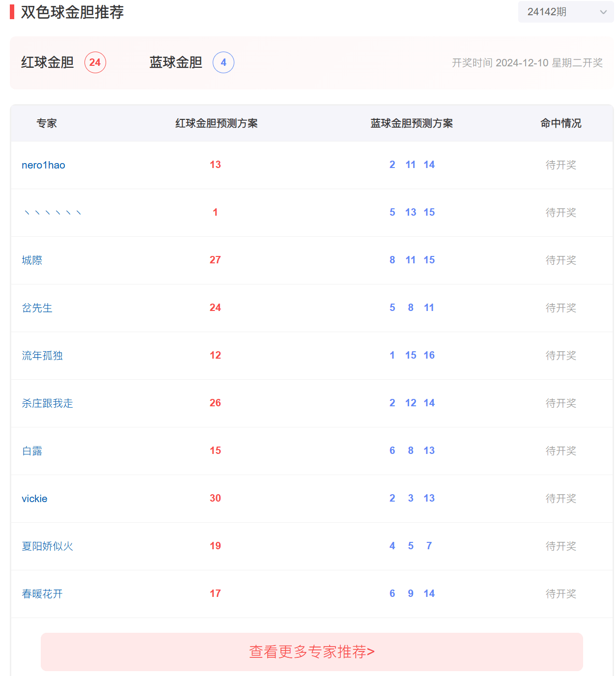Click 待开奖 status in vickie row

point(561,499)
